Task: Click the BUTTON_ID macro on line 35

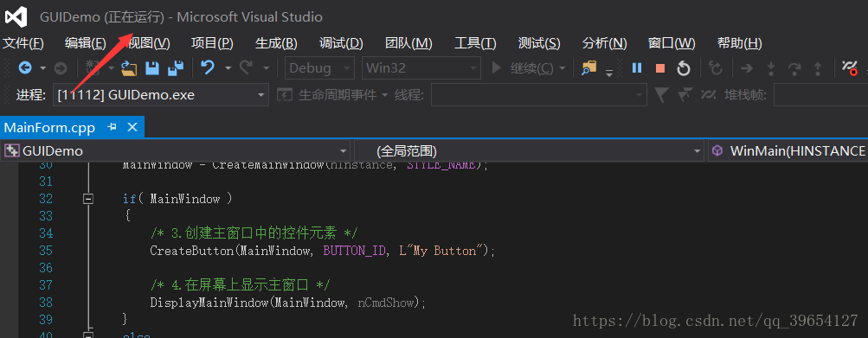Action: click(354, 251)
